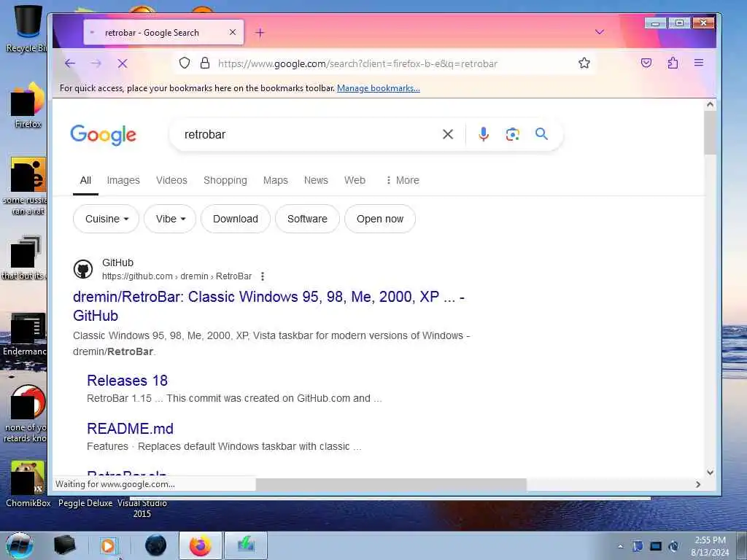Start voice search with the microphone icon
Screen dimensions: 747x560
[x=484, y=134]
